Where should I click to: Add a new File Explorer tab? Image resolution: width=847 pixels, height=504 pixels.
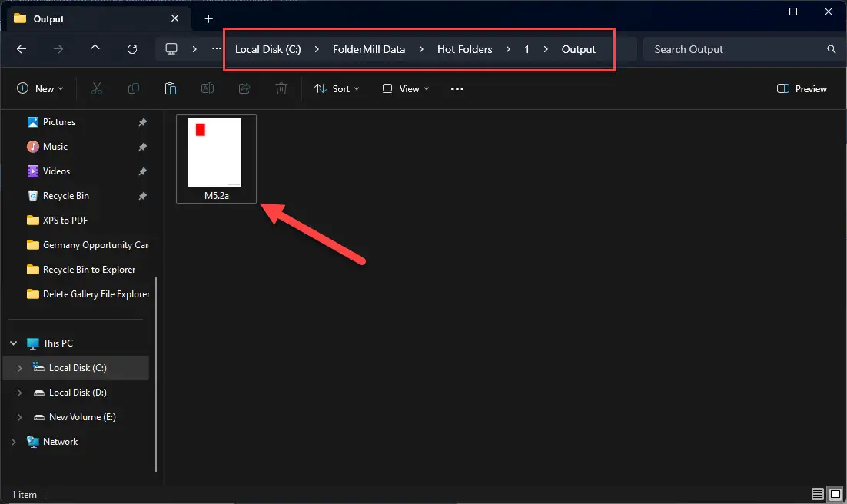(x=208, y=19)
